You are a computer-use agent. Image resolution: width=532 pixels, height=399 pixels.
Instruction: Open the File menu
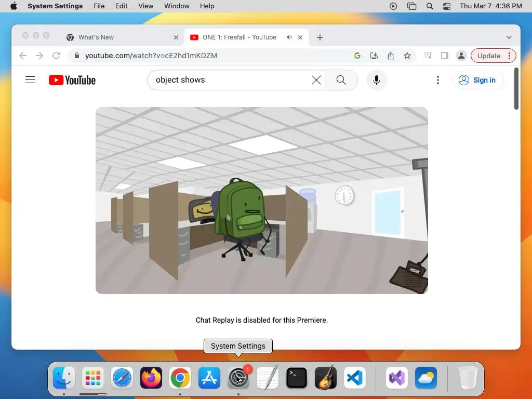(x=99, y=6)
